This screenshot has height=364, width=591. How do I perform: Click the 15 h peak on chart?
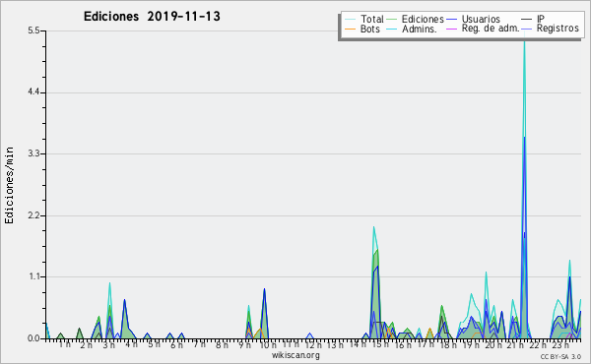point(374,227)
